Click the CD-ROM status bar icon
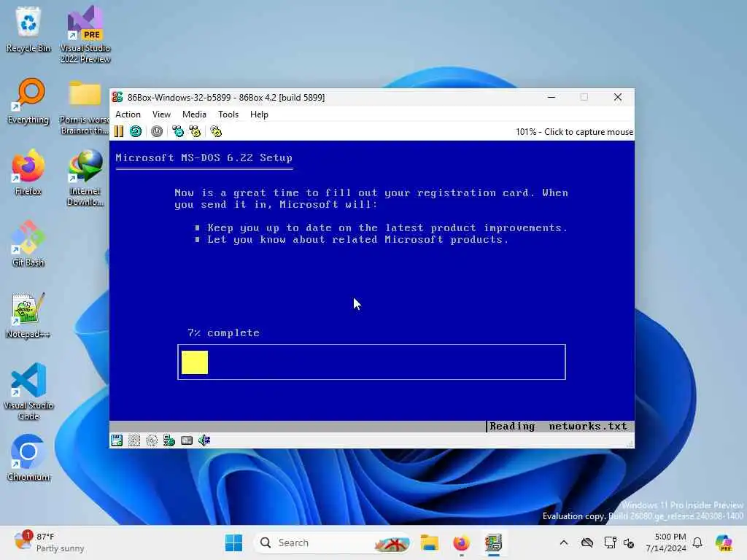747x560 pixels. coord(152,440)
